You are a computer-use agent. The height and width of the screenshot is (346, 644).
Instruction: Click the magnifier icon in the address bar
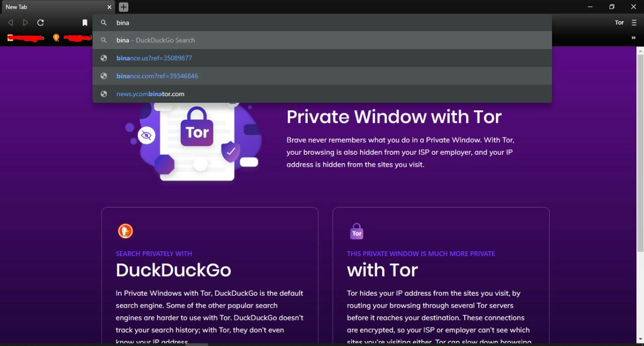click(x=104, y=23)
